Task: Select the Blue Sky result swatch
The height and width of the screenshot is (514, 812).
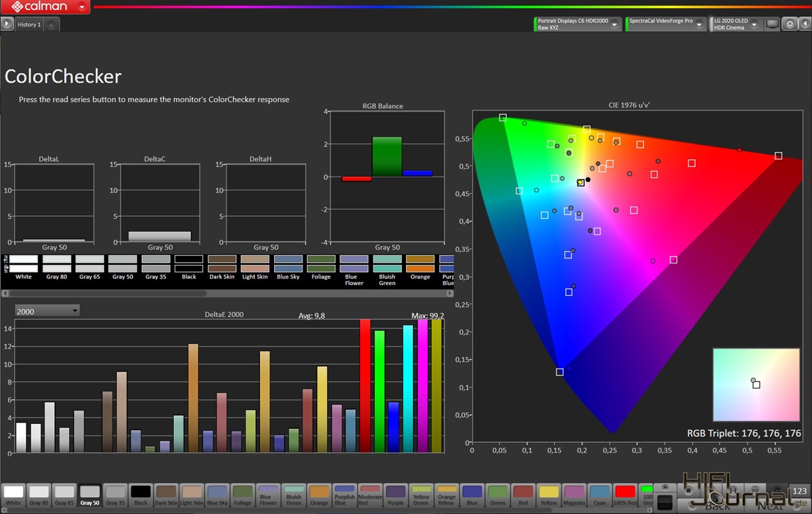Action: (288, 264)
